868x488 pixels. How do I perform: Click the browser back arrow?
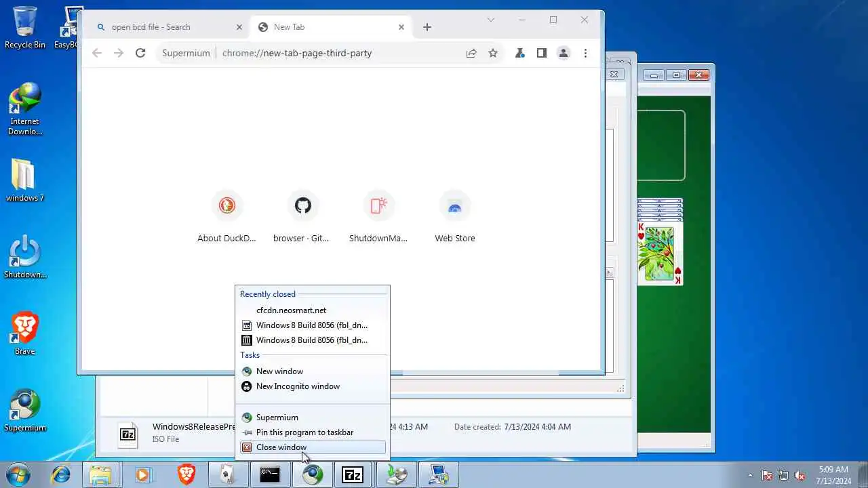pyautogui.click(x=97, y=53)
